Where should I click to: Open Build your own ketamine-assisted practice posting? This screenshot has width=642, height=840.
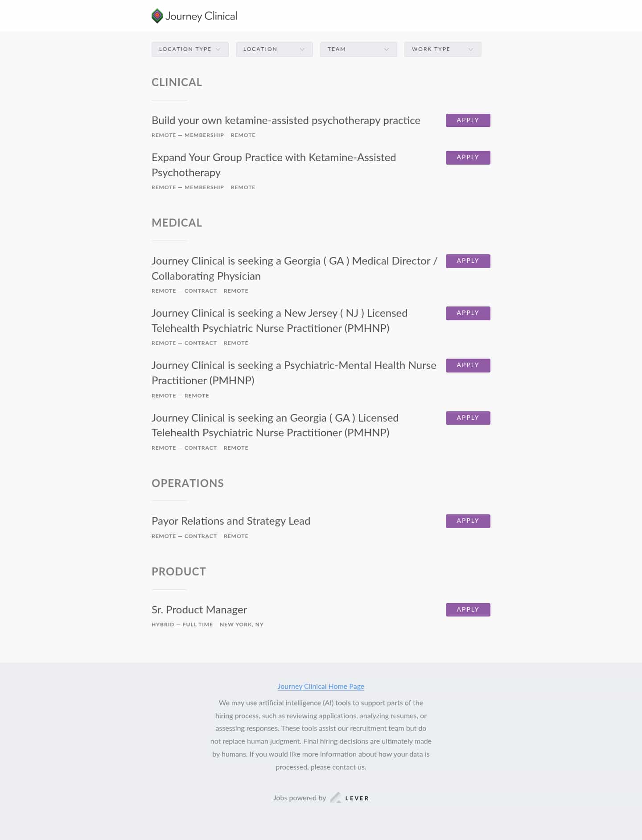click(x=286, y=120)
